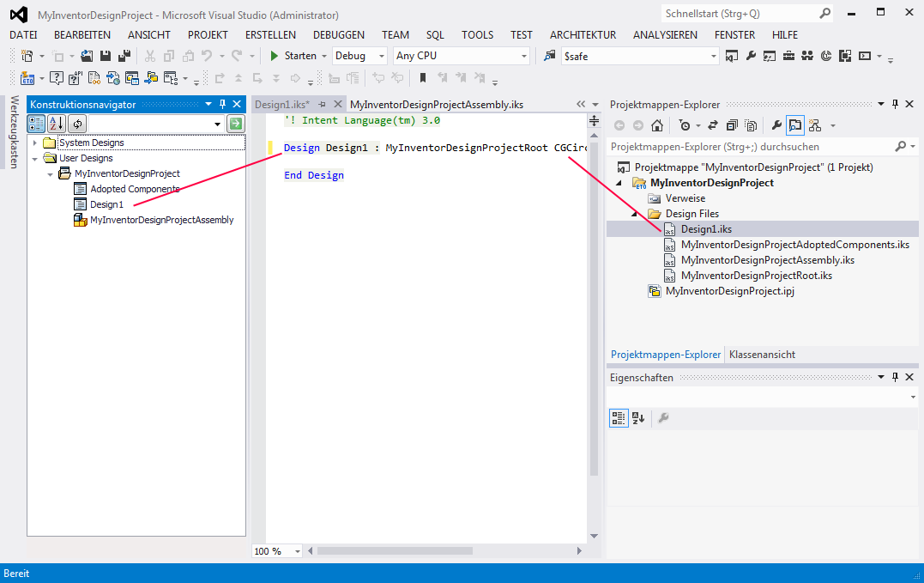Click the Schnellstart search field
This screenshot has height=583, width=924.
pyautogui.click(x=746, y=14)
